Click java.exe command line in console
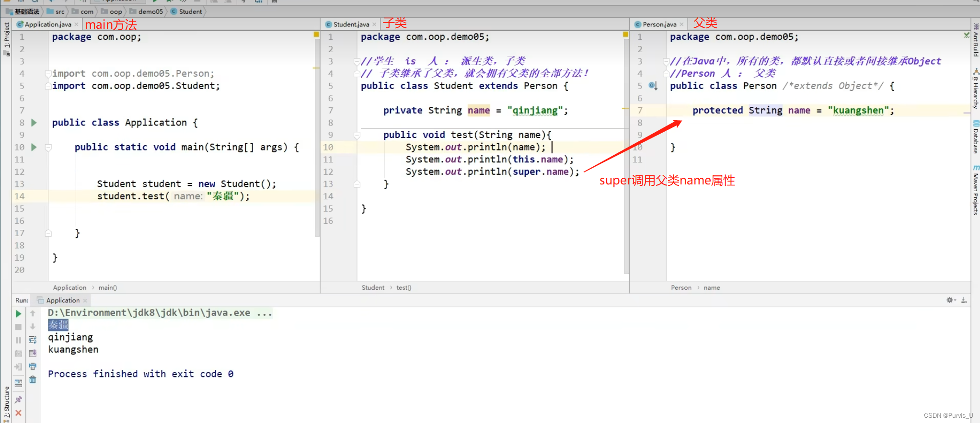 click(x=160, y=313)
